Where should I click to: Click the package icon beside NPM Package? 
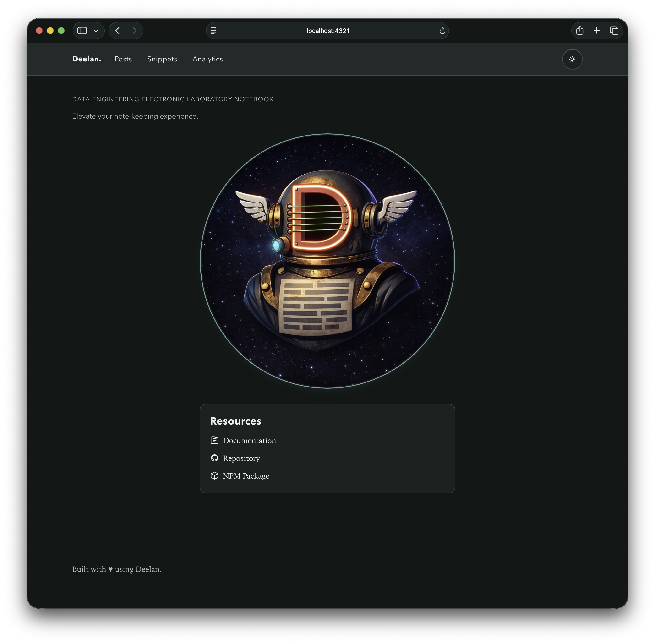tap(215, 475)
